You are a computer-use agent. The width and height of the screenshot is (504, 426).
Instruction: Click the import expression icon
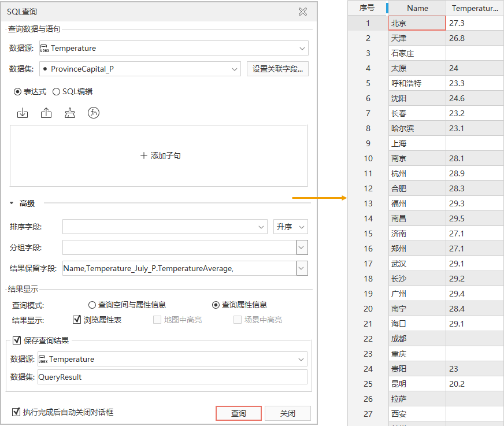click(x=23, y=113)
